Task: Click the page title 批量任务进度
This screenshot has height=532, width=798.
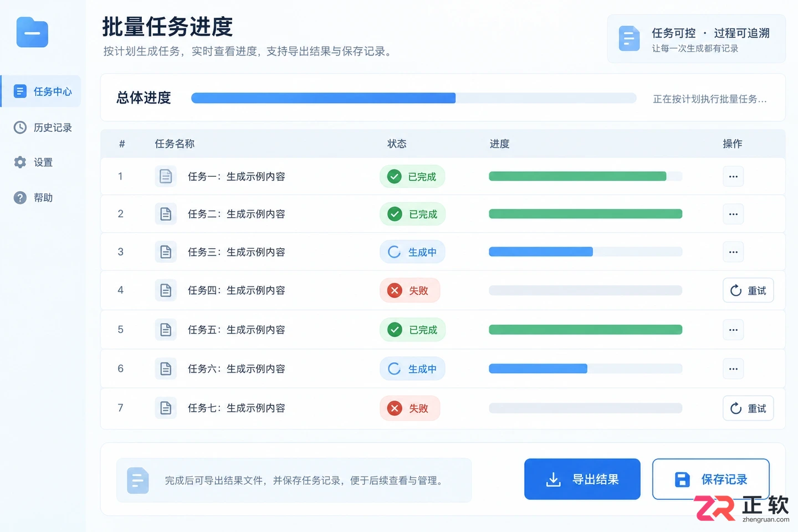Action: click(167, 27)
